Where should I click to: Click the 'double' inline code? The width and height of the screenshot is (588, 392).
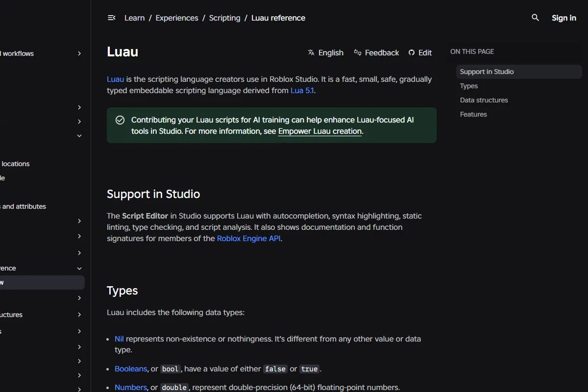(174, 388)
